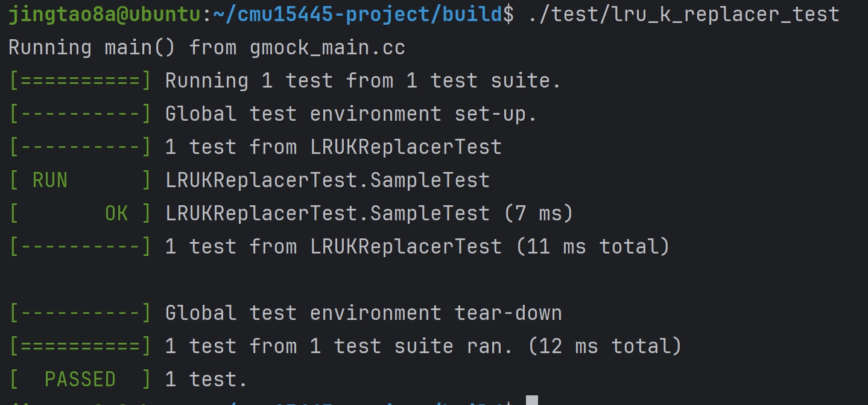868x405 pixels.
Task: Click 'Global test environment set-up.' text
Action: pyautogui.click(x=351, y=114)
